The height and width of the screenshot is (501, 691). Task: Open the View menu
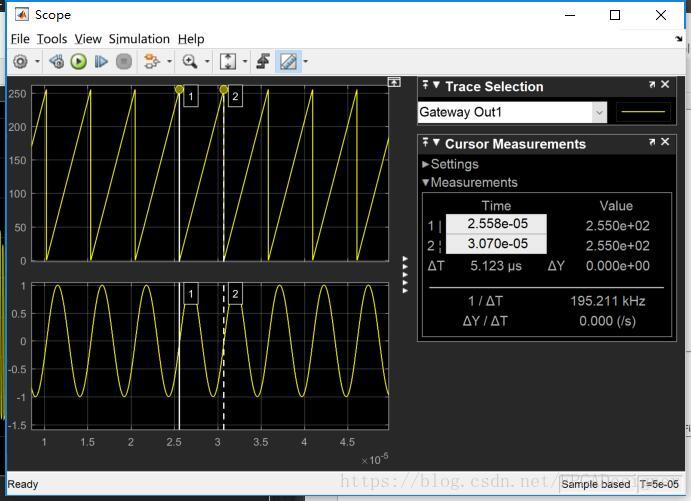[88, 39]
